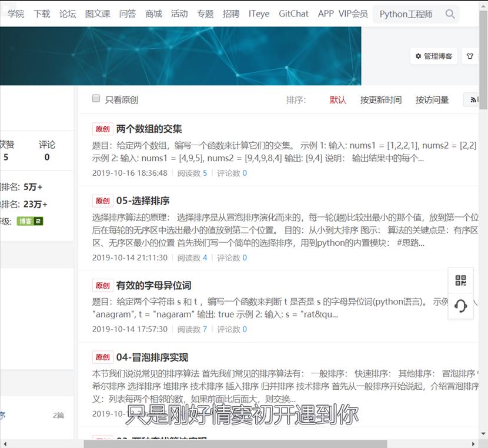Sort posts by 按更新时间

coord(380,100)
